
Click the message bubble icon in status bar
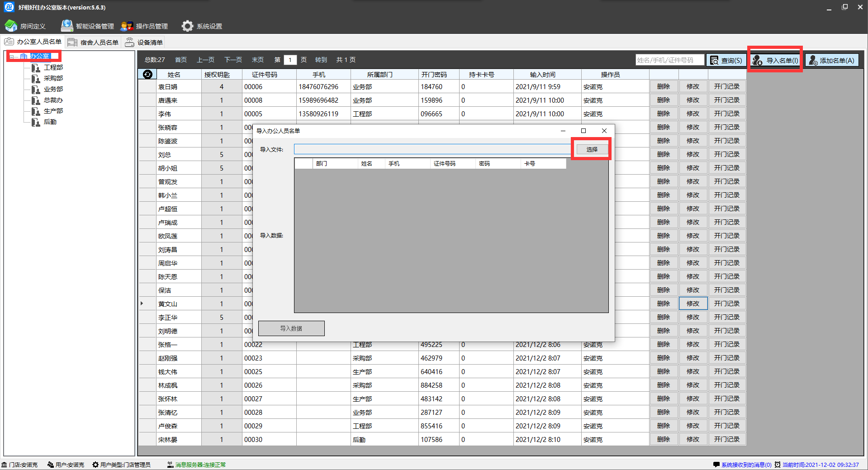(x=716, y=465)
